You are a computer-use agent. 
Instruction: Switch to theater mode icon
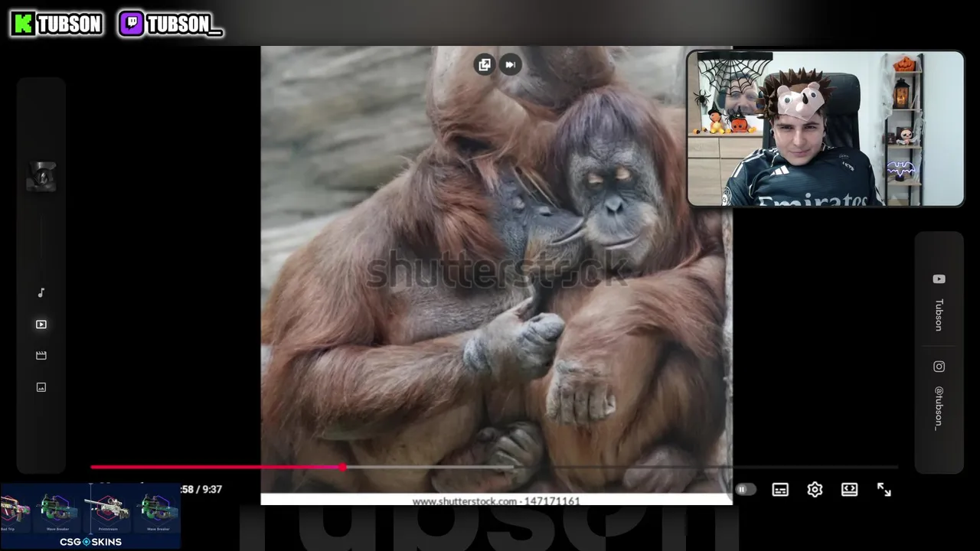click(x=849, y=490)
